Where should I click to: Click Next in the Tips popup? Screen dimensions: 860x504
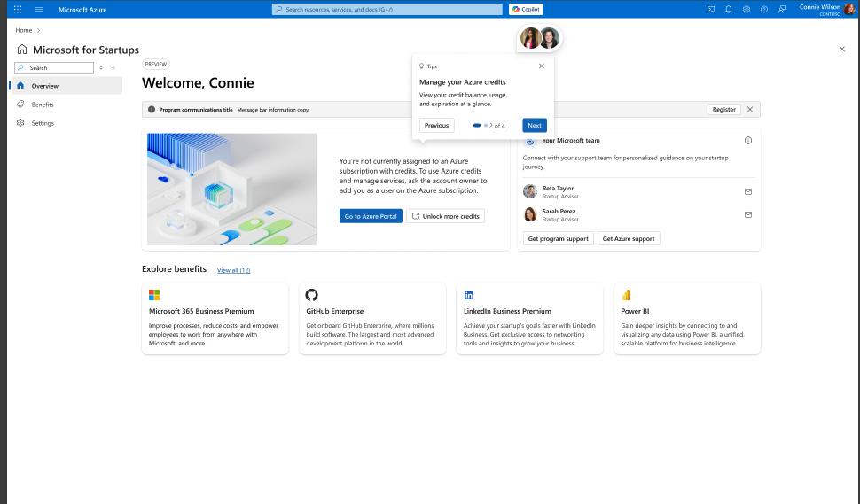pyautogui.click(x=535, y=126)
